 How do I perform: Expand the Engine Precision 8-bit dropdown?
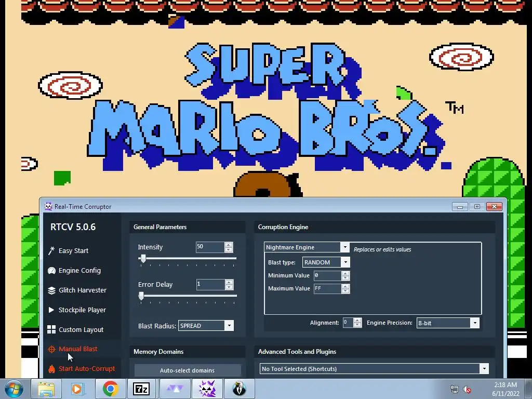[475, 323]
